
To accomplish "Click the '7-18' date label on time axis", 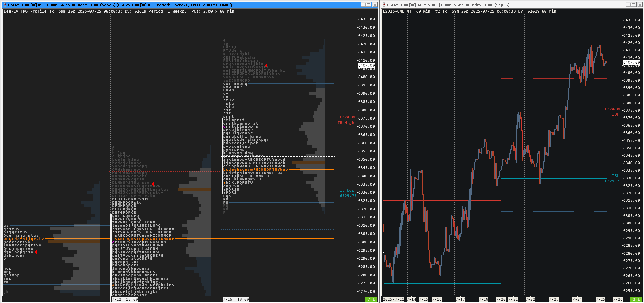I will coord(484,299).
